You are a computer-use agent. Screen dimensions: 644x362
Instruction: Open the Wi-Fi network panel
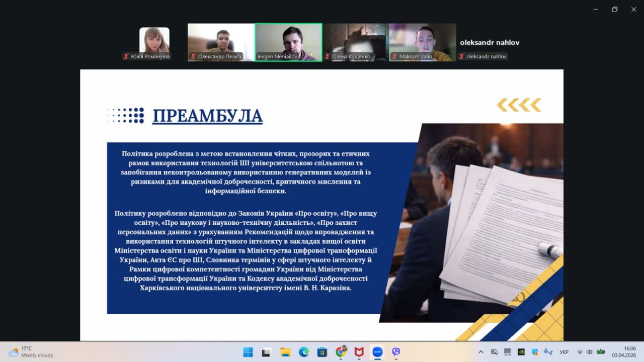coord(580,352)
